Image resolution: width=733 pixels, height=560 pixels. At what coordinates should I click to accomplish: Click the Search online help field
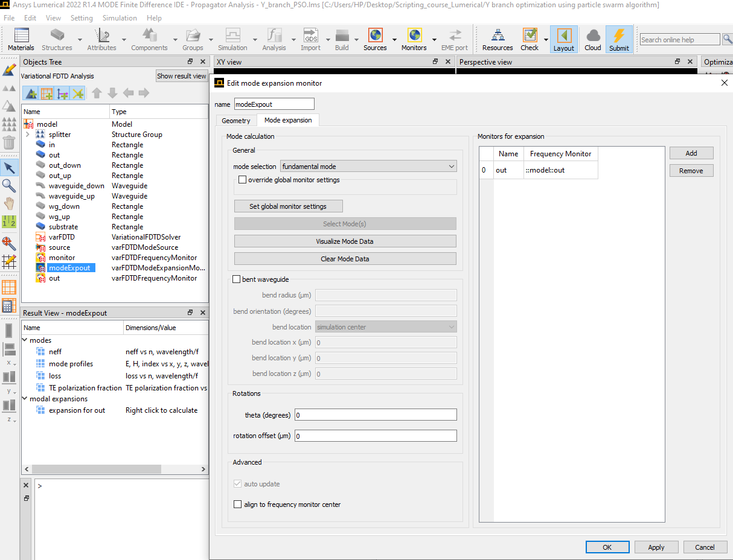[x=680, y=39]
